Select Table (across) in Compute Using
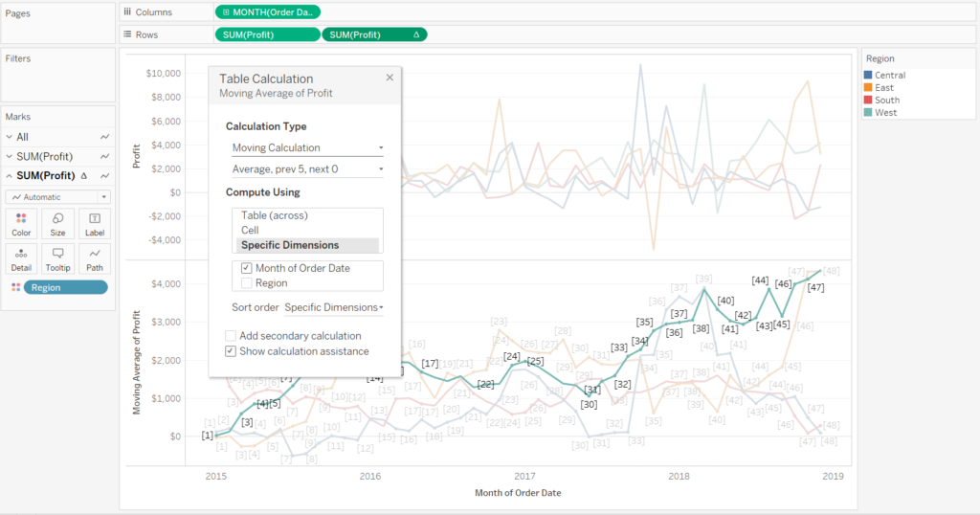 coord(274,215)
